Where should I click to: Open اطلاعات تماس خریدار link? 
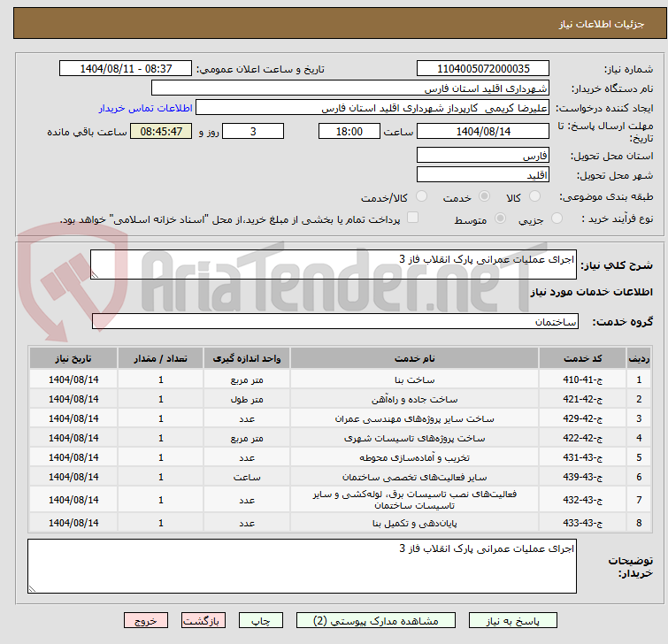coord(146,108)
